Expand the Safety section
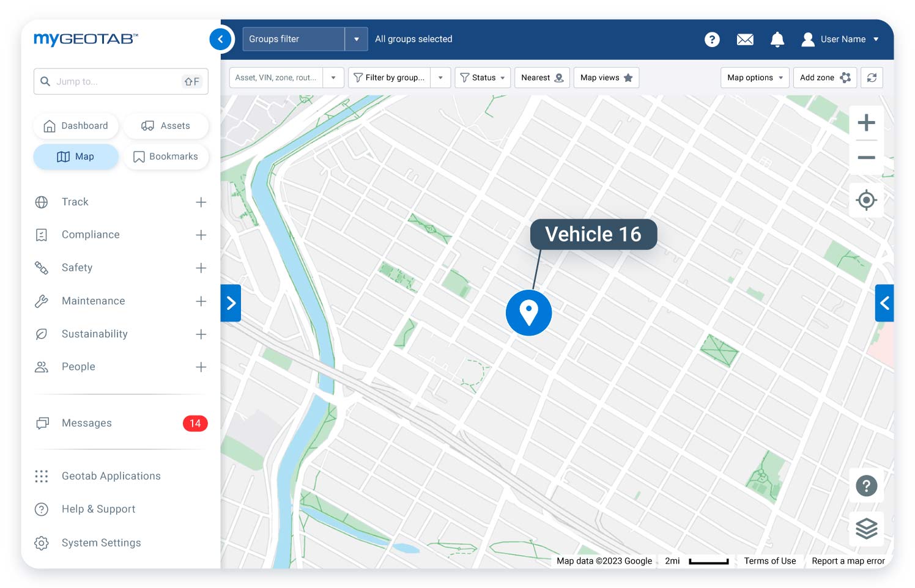 pyautogui.click(x=201, y=268)
